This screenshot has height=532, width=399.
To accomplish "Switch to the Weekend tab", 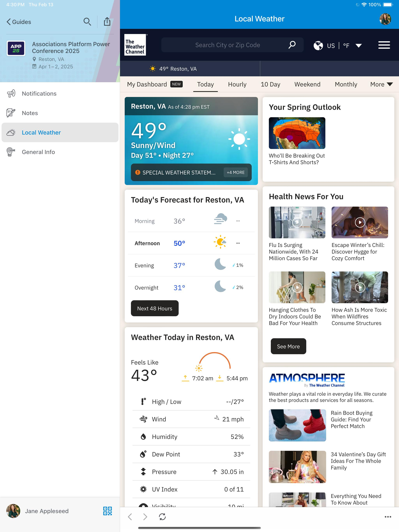I will 307,85.
